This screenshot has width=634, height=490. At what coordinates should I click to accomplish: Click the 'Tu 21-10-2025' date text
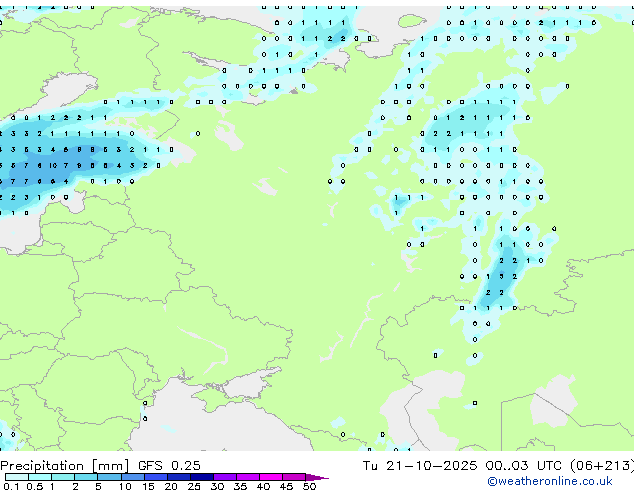[x=420, y=466]
